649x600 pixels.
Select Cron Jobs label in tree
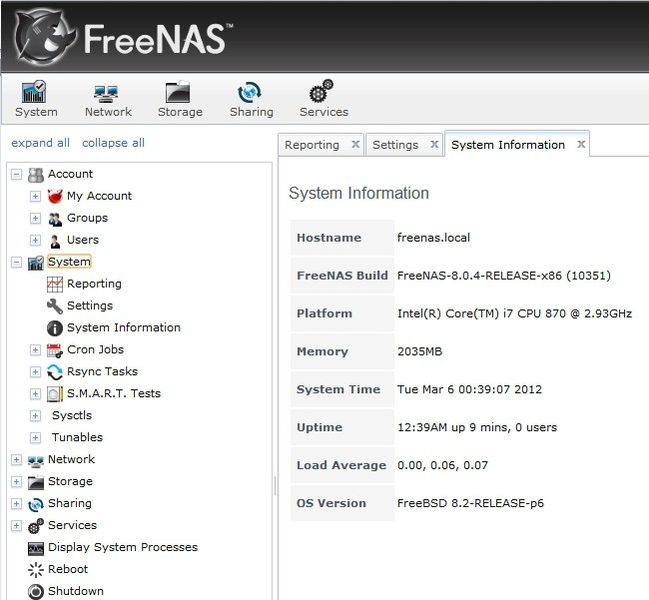(96, 350)
